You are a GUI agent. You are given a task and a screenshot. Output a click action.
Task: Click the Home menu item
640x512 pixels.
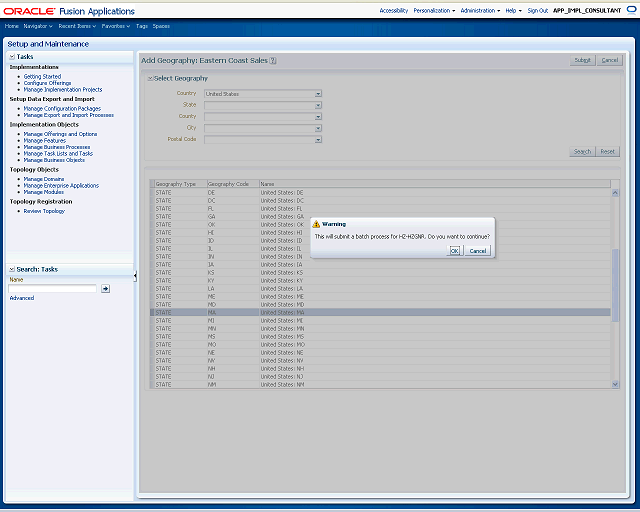(x=11, y=26)
